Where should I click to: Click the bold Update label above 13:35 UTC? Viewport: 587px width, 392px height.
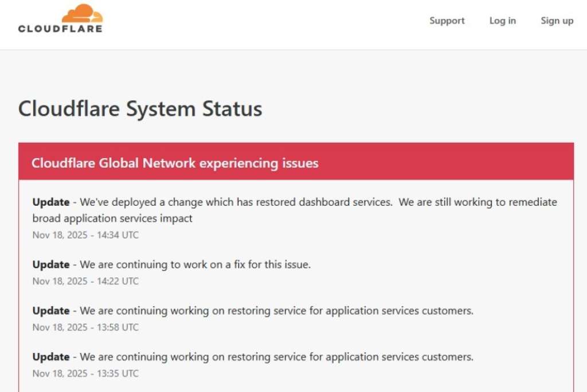coord(51,357)
